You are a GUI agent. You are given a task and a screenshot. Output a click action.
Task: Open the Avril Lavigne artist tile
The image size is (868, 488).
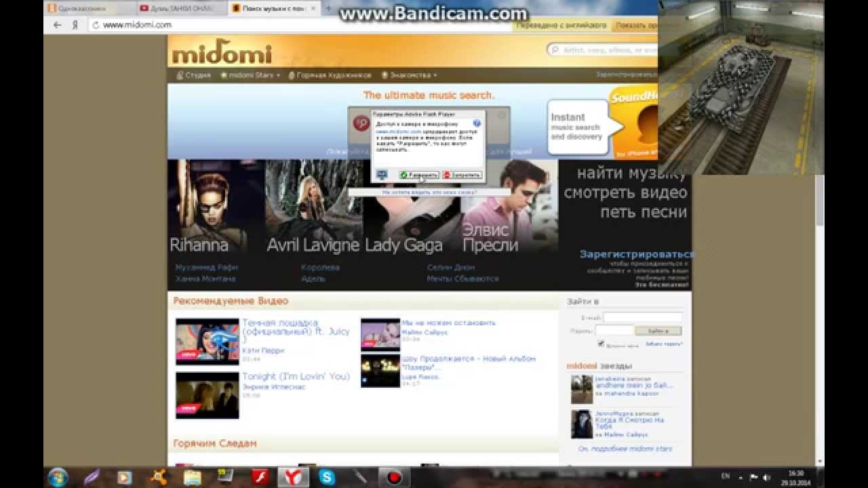click(313, 207)
